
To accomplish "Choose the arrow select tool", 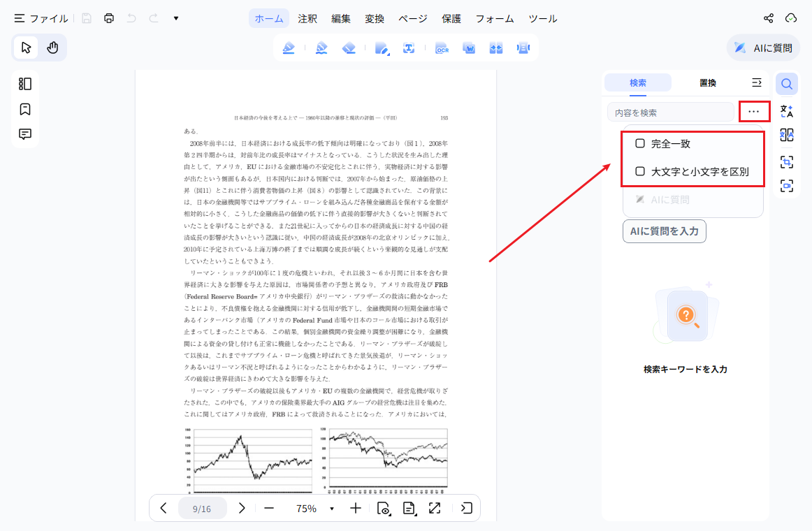I will click(x=26, y=48).
